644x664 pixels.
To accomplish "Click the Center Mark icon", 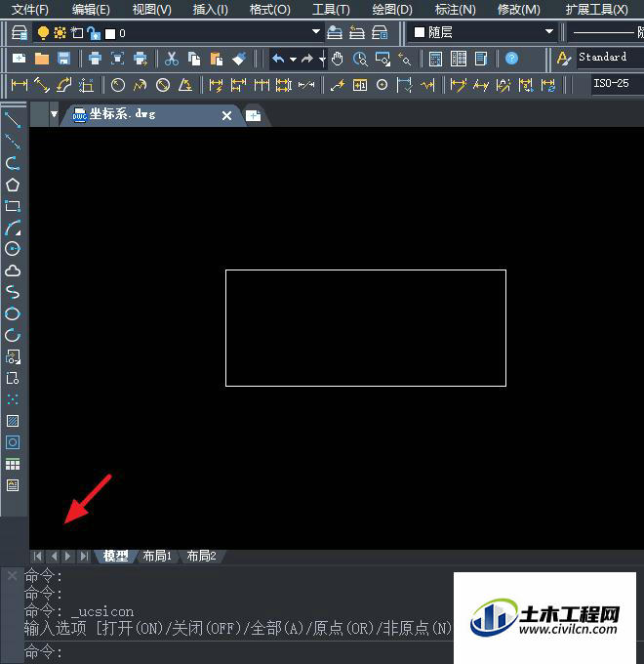I will coord(382,85).
